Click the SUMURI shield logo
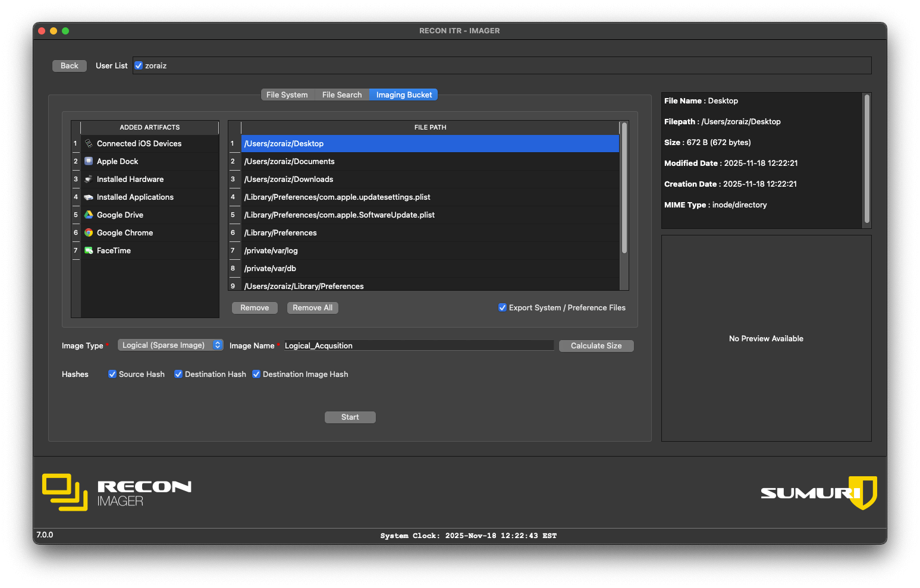This screenshot has width=920, height=588. pos(862,492)
